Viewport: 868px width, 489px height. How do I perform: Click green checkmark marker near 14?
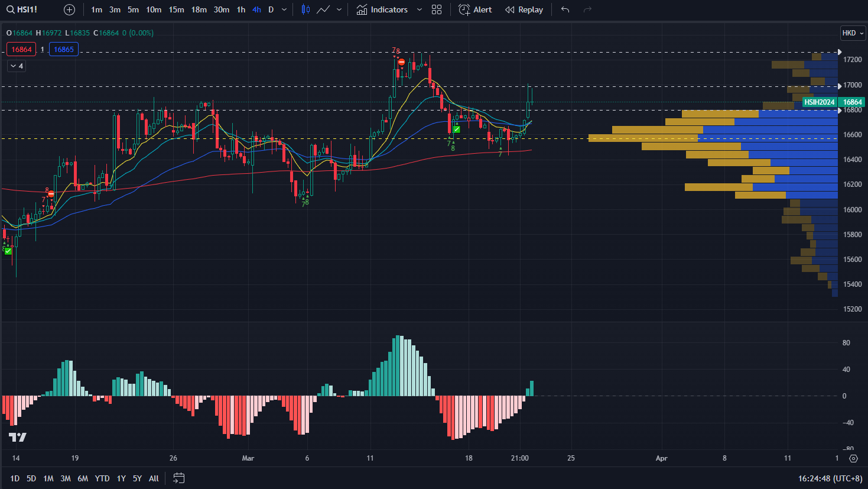[x=8, y=251]
